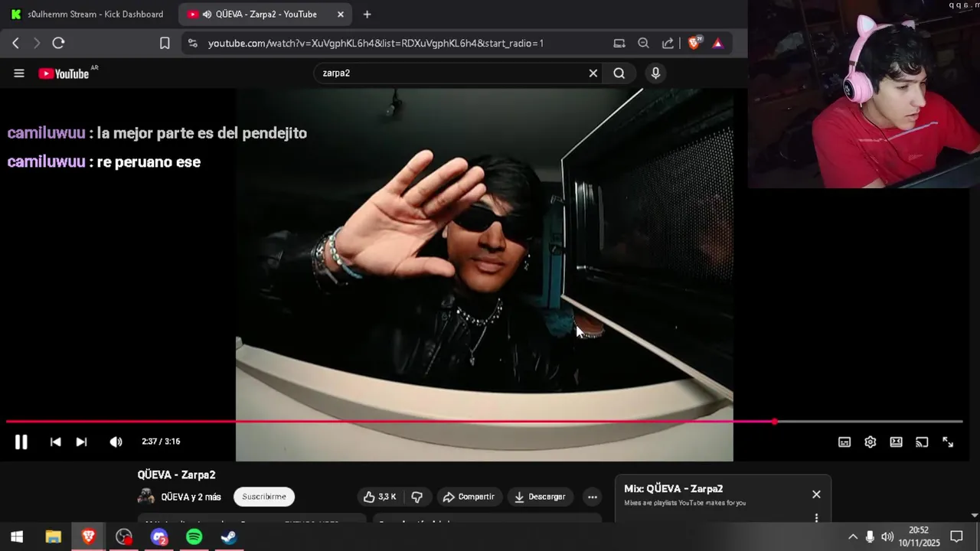
Task: Subscribe with the Suscribirme button
Action: coord(264,497)
